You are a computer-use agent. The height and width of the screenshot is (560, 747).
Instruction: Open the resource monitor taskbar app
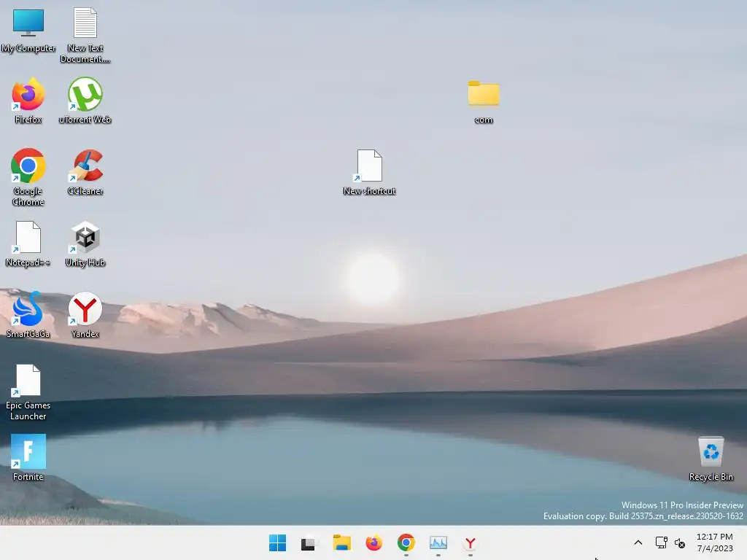438,542
